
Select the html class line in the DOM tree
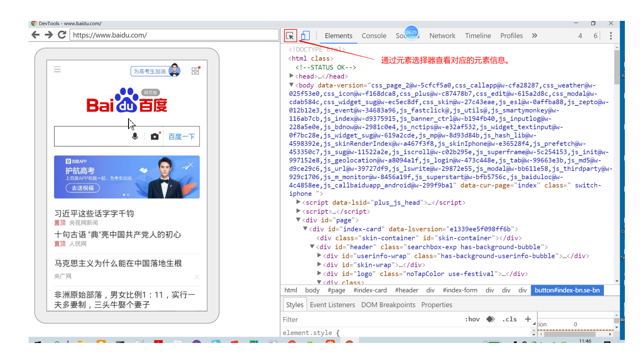311,59
